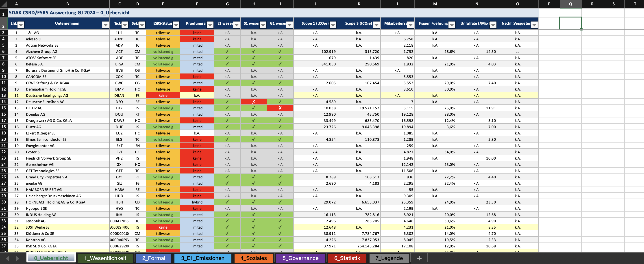Add a new sheet with the plus button
Screen dimensions: 644x264
420,258
